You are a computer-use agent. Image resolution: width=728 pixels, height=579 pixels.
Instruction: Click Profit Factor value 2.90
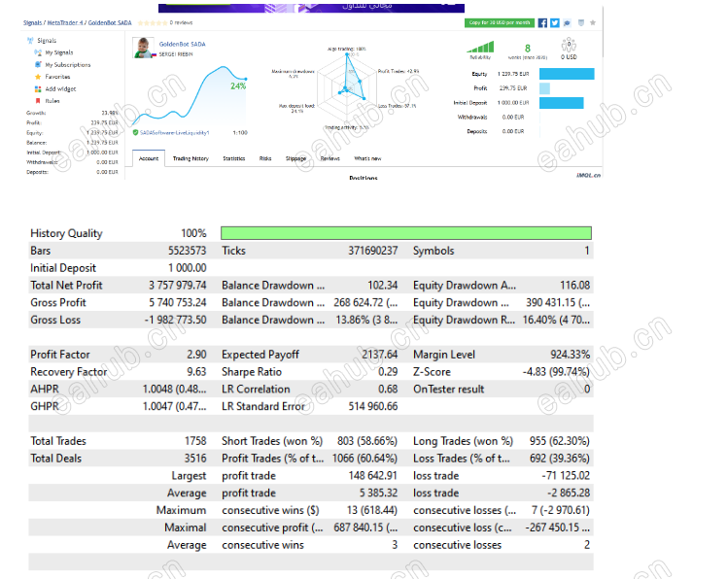[x=196, y=355]
